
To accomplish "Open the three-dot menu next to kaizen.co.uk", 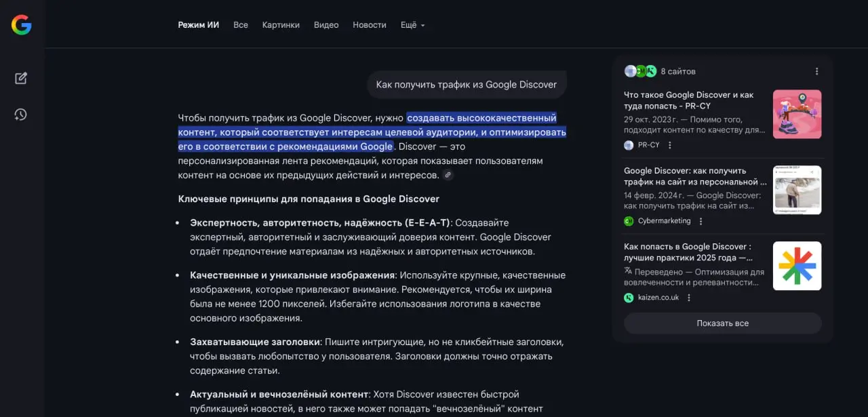I will 689,298.
